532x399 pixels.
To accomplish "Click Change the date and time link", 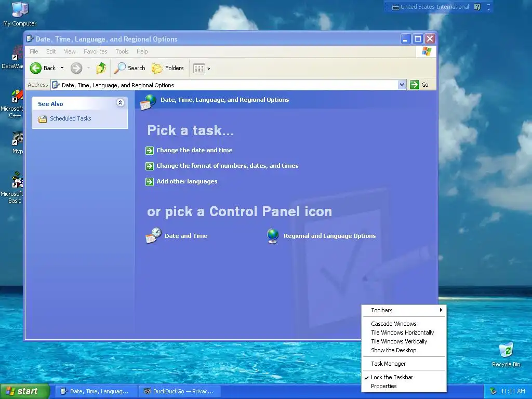I will pos(194,150).
